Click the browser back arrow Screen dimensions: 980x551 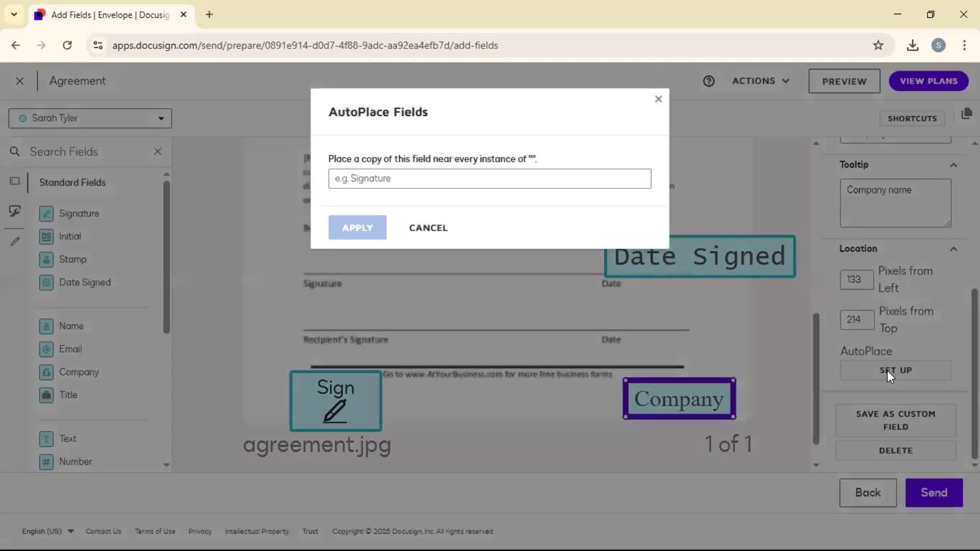[16, 45]
